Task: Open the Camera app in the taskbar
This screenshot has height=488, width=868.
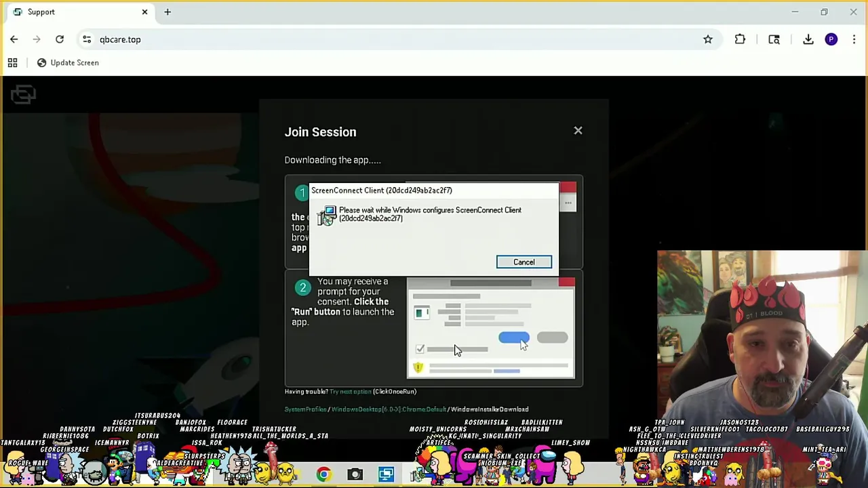Action: (355, 474)
